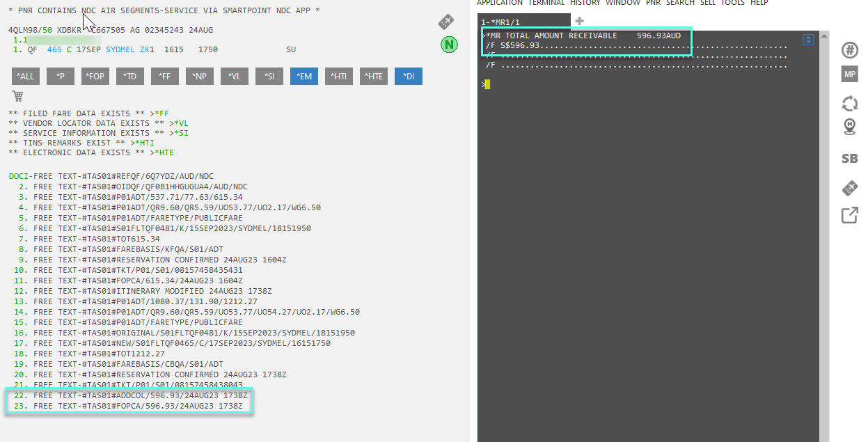
Task: Click the *HTI quick command button
Action: (339, 77)
